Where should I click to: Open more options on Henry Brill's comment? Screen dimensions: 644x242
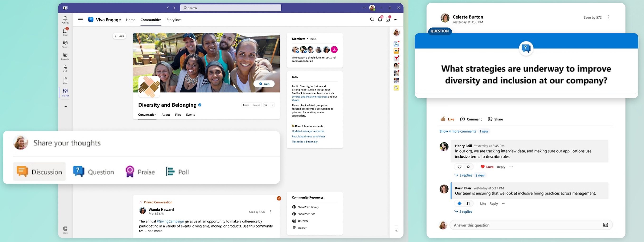(x=511, y=167)
